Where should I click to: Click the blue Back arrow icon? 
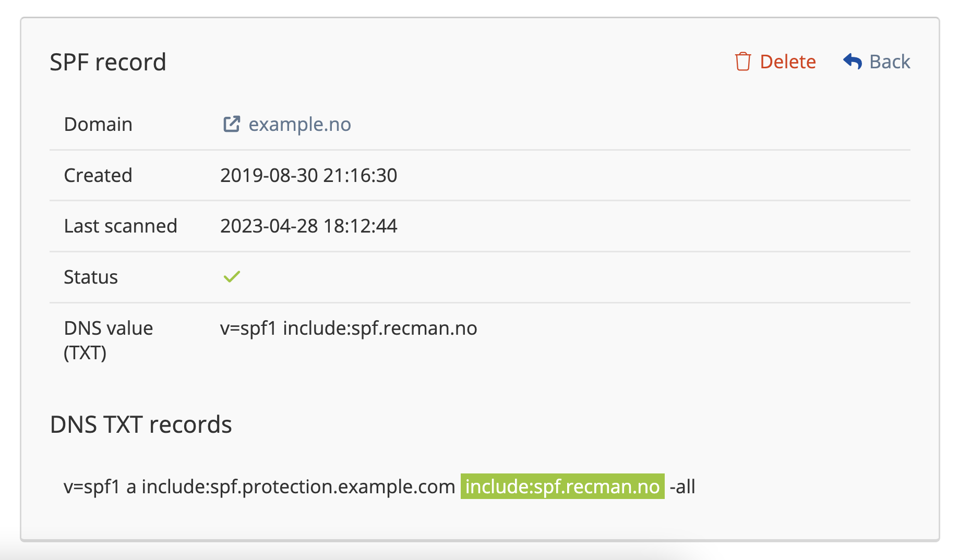click(x=853, y=62)
